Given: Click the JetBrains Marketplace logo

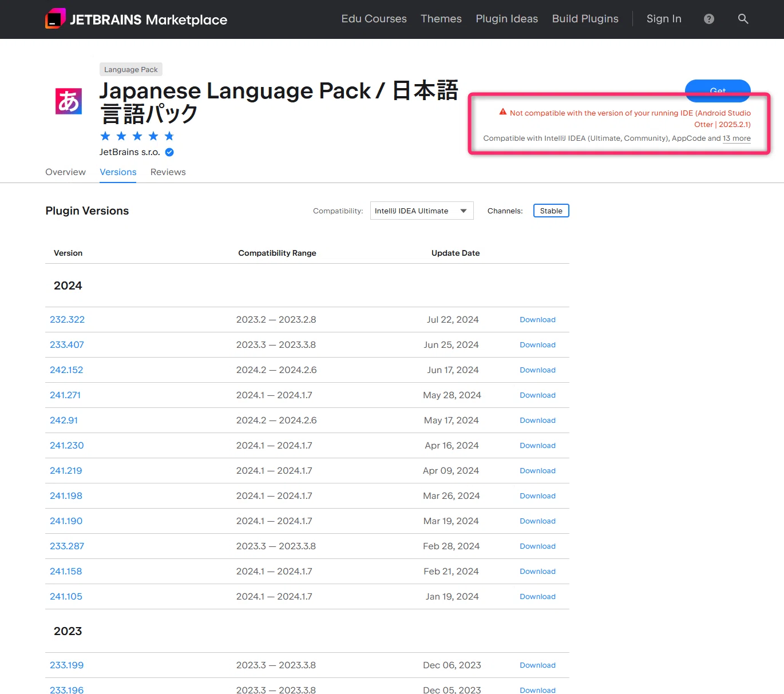Looking at the screenshot, I should 136,19.
